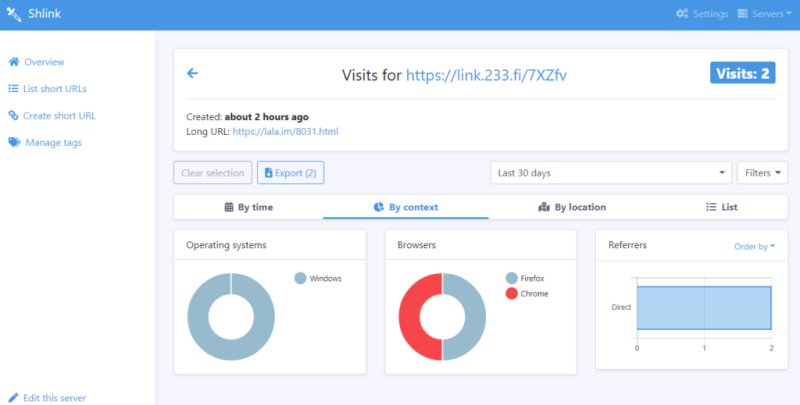Screen dimensions: 800x405
Task: Open the Referrers Order by dropdown
Action: (x=754, y=246)
